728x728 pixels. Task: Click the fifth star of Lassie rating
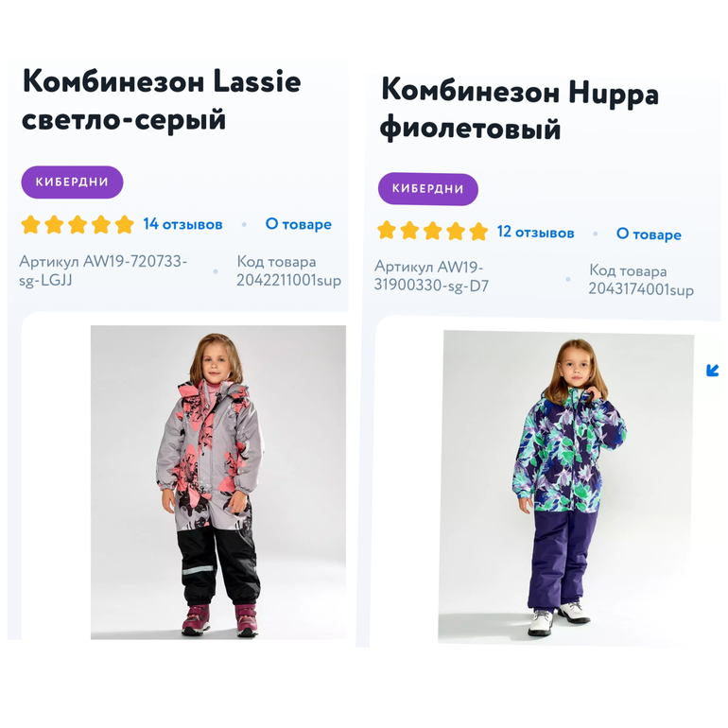[x=124, y=225]
